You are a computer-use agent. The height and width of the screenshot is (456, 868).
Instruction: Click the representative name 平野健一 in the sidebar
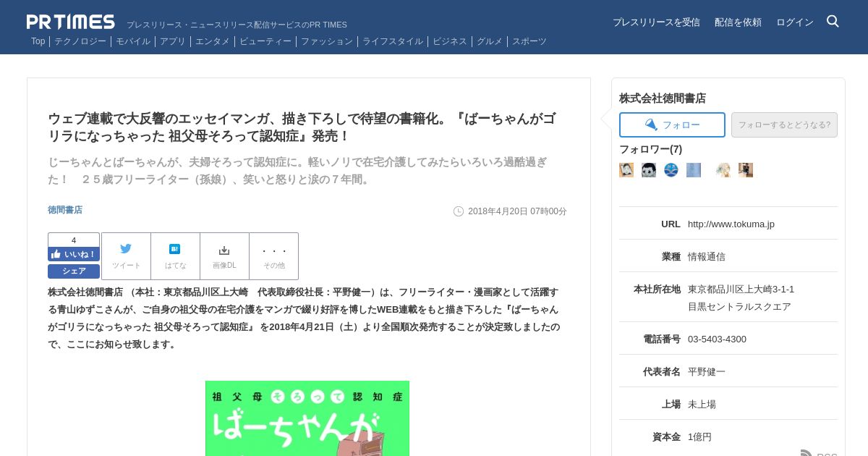707,372
